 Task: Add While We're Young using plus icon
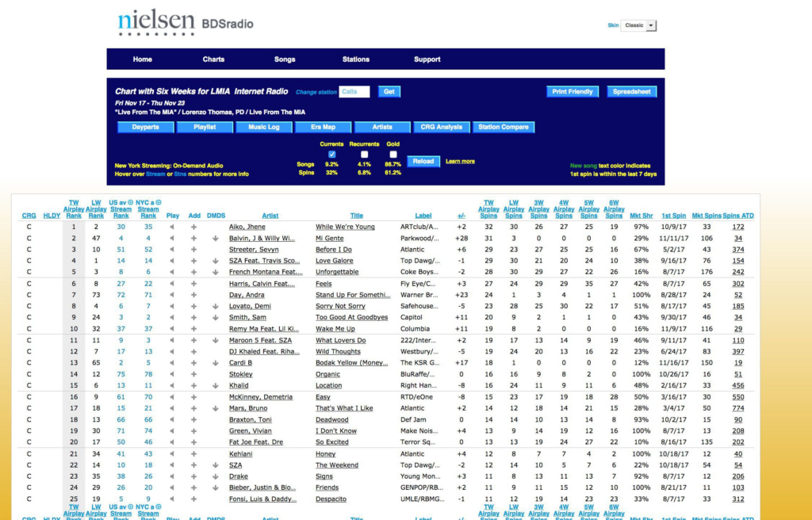click(193, 227)
